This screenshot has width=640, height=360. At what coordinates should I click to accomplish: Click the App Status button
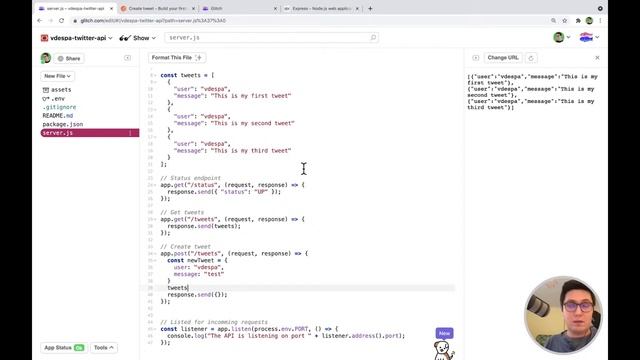click(x=64, y=348)
